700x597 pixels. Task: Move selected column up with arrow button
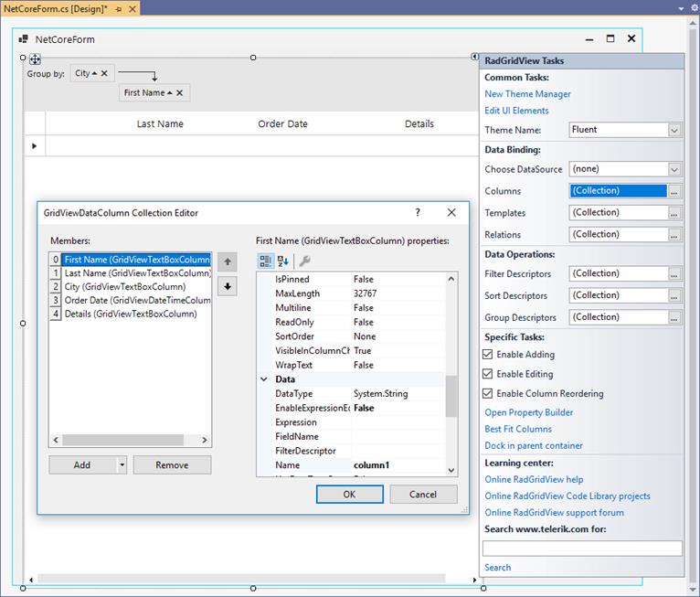(228, 261)
